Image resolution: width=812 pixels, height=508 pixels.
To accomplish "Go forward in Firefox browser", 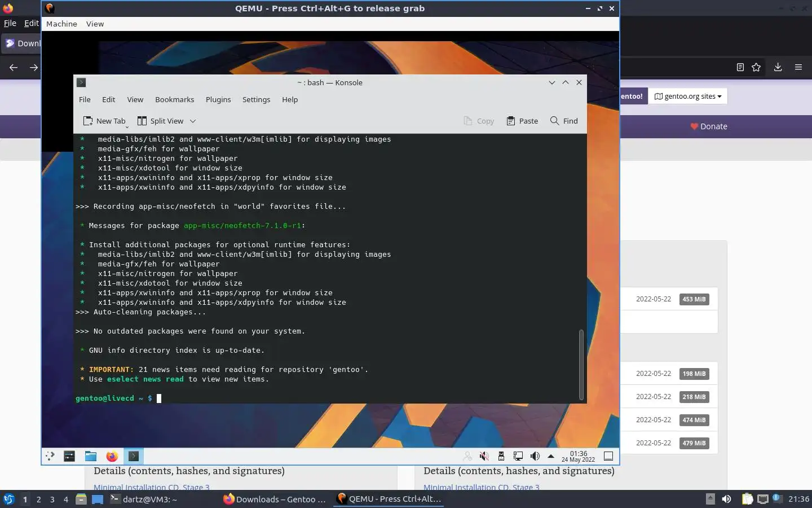I will click(34, 67).
